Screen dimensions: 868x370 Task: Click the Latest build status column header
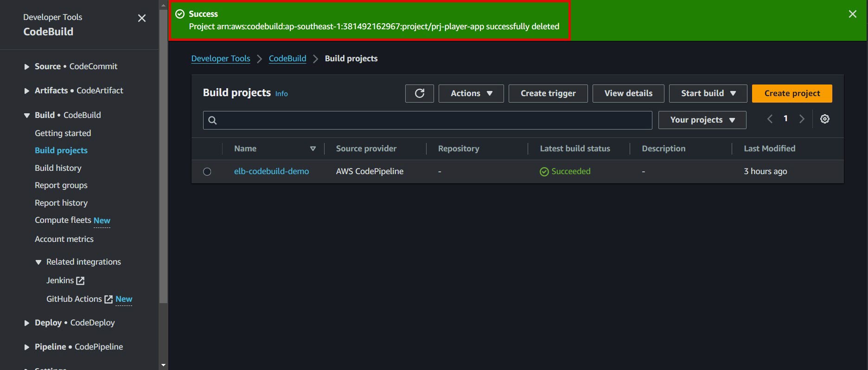pos(575,149)
